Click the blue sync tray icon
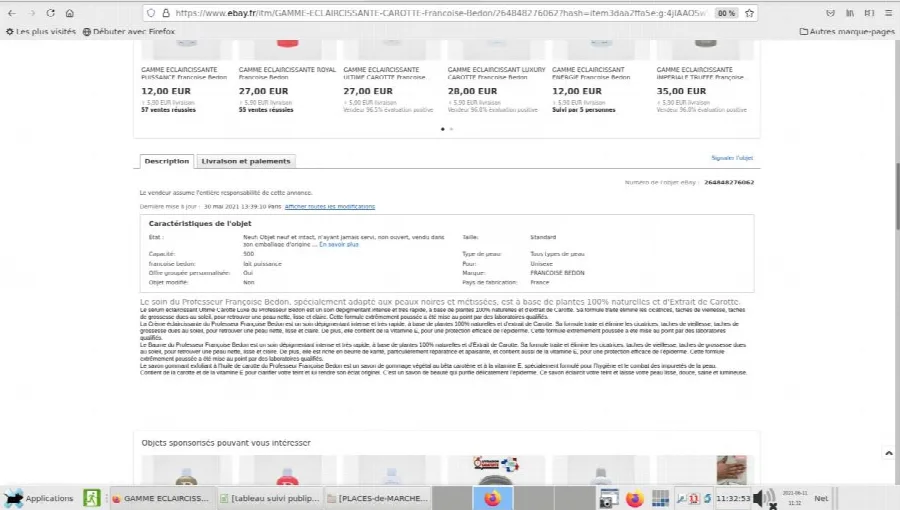The width and height of the screenshot is (900, 510). click(x=707, y=499)
